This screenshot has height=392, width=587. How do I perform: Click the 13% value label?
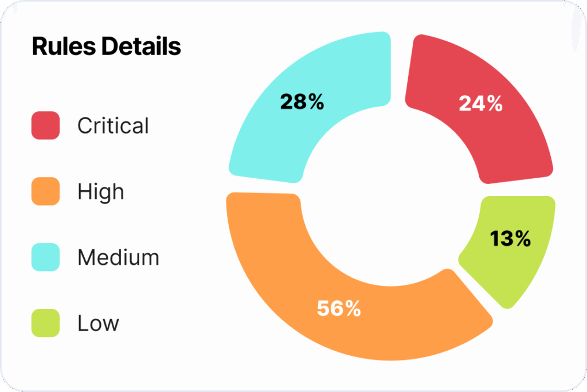click(x=510, y=239)
